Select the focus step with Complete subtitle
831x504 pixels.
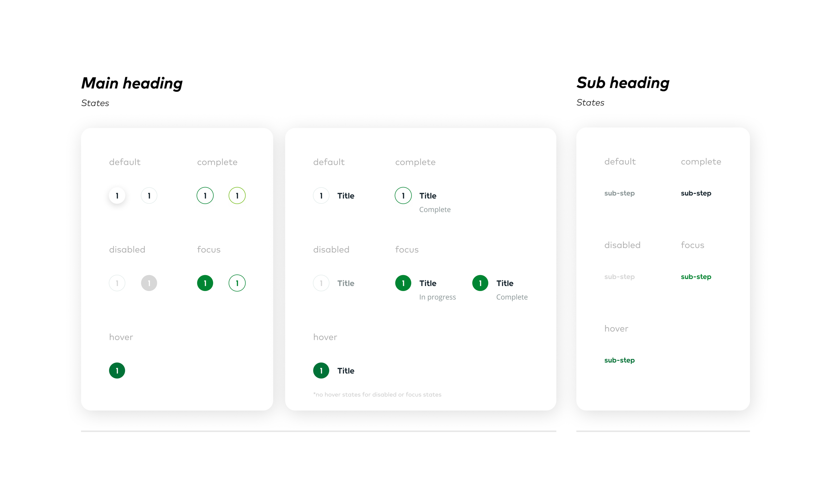(x=480, y=283)
